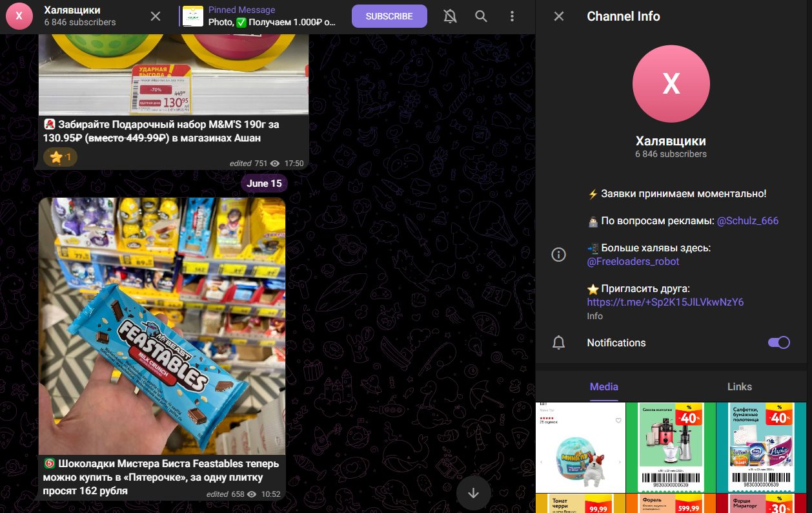This screenshot has height=513, width=812.
Task: Click the channel avatar in the chat header
Action: pyautogui.click(x=19, y=16)
